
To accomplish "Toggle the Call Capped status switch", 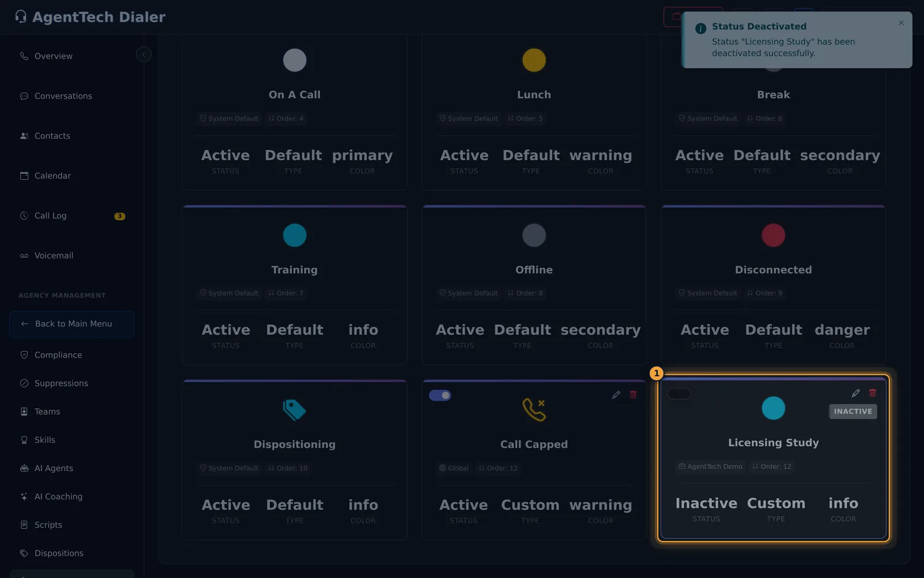I will click(440, 395).
